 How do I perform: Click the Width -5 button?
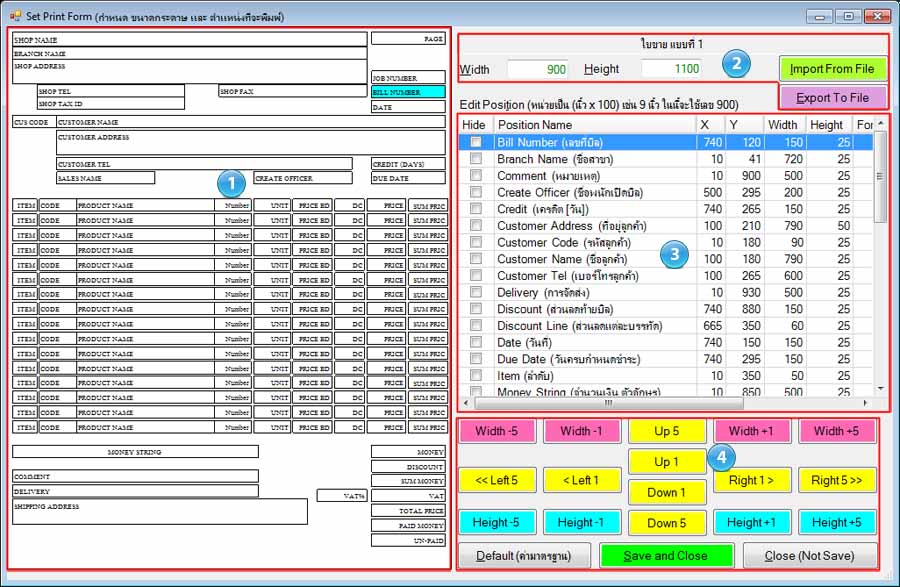[497, 431]
